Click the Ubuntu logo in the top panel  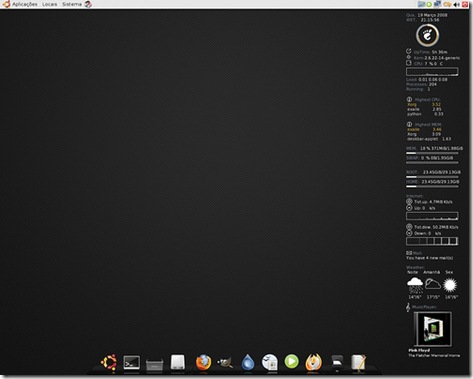point(6,4)
